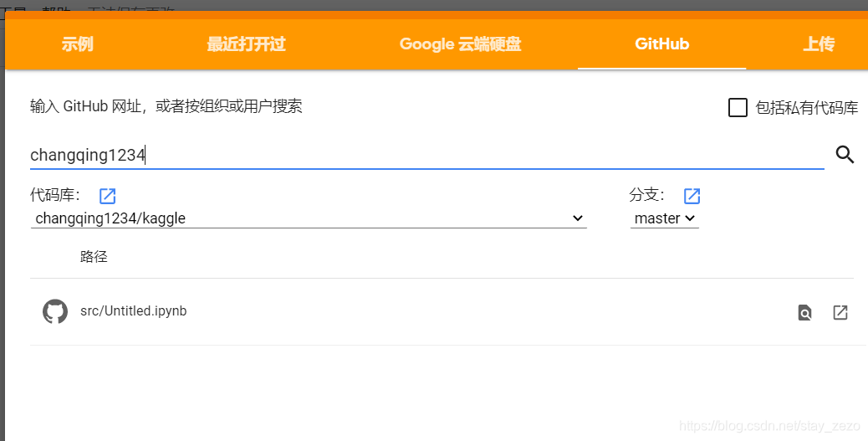Focus the changqing1234 GitHub URL input field
Viewport: 868px width, 441px height.
426,155
